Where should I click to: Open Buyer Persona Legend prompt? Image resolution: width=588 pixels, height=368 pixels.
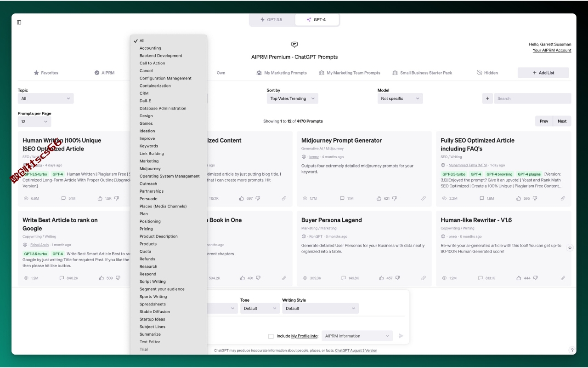point(331,220)
